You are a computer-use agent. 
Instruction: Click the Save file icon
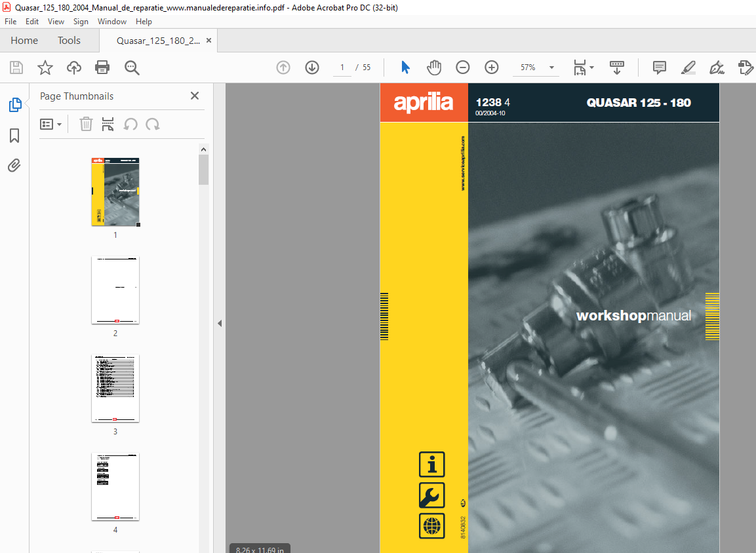16,67
